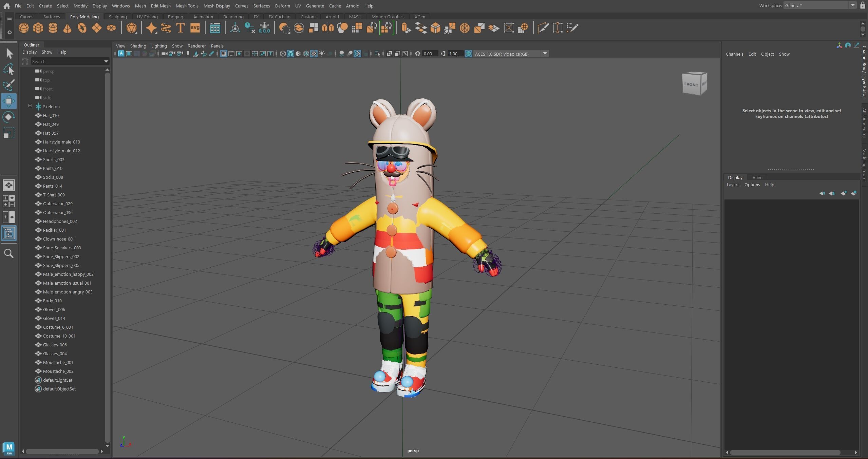Select the Multi-Cut tool on the shelf
This screenshot has width=868, height=459.
(x=543, y=28)
